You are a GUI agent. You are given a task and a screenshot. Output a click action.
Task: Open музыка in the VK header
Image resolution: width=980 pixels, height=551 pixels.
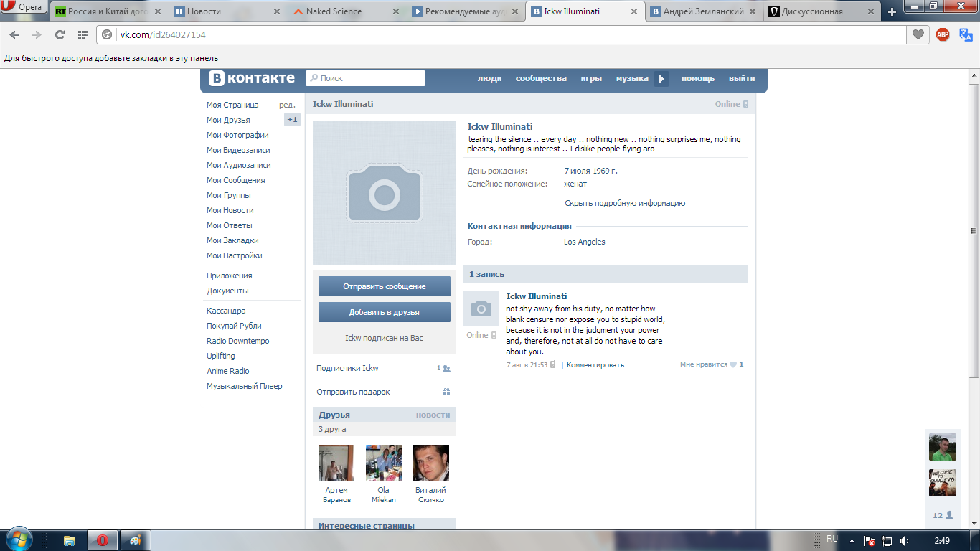click(632, 78)
